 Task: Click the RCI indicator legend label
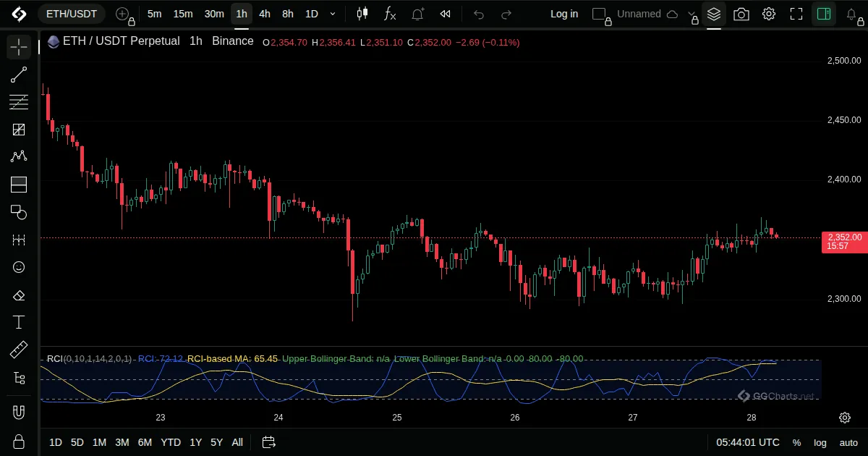(x=89, y=358)
